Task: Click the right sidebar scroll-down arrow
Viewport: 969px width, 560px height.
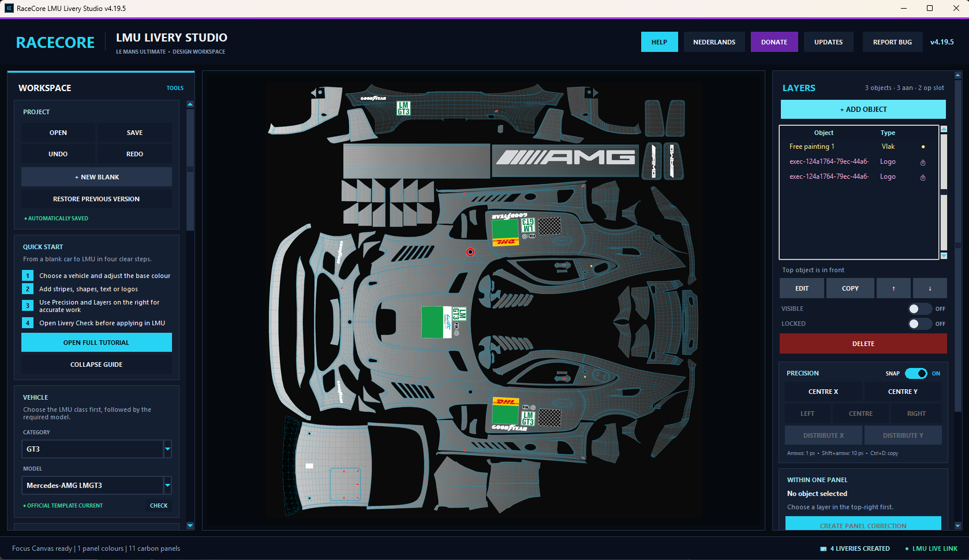Action: pos(958,526)
